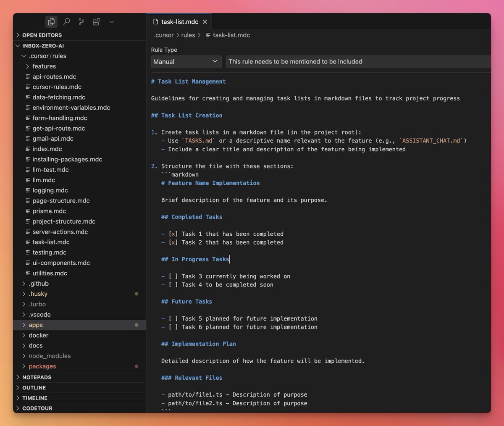Click the '# Feature Name Implementation' line
This screenshot has height=426, width=504.
pyautogui.click(x=210, y=183)
